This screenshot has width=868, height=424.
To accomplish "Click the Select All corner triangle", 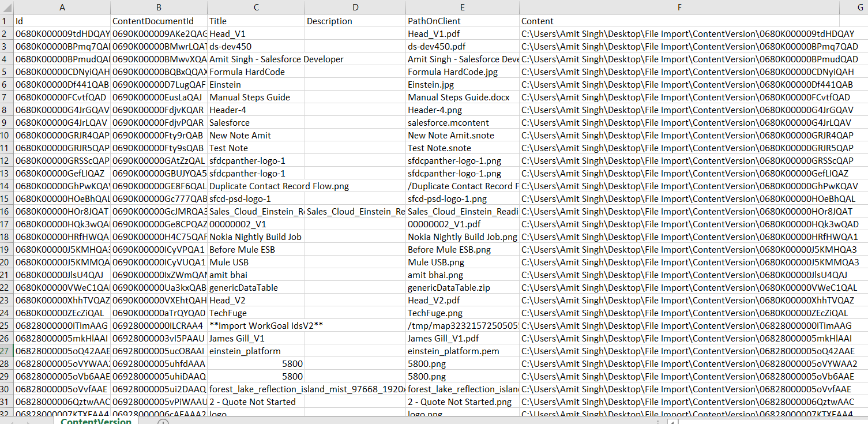I will pyautogui.click(x=6, y=7).
